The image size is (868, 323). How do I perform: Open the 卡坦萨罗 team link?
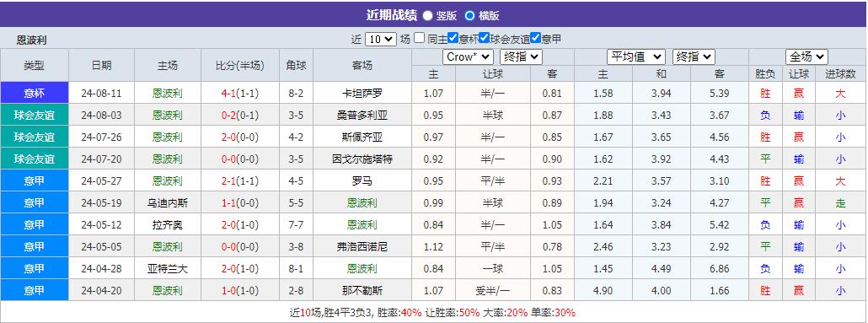point(362,94)
